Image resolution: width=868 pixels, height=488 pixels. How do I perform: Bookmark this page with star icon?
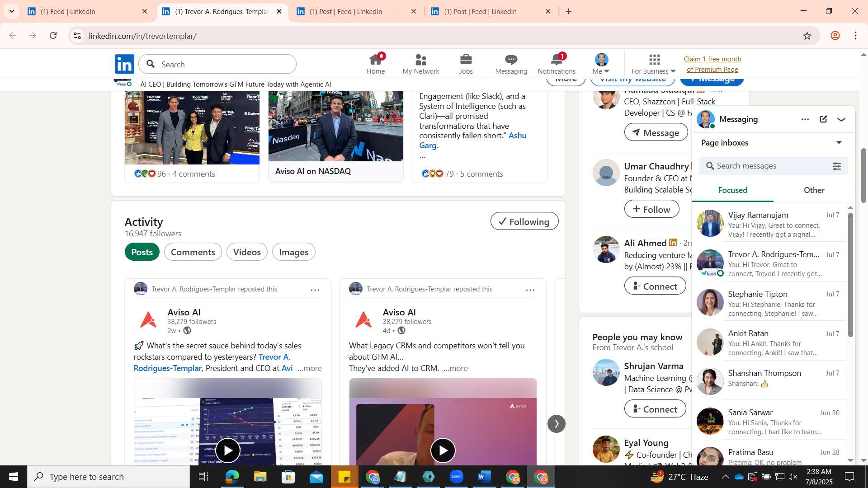pyautogui.click(x=807, y=36)
